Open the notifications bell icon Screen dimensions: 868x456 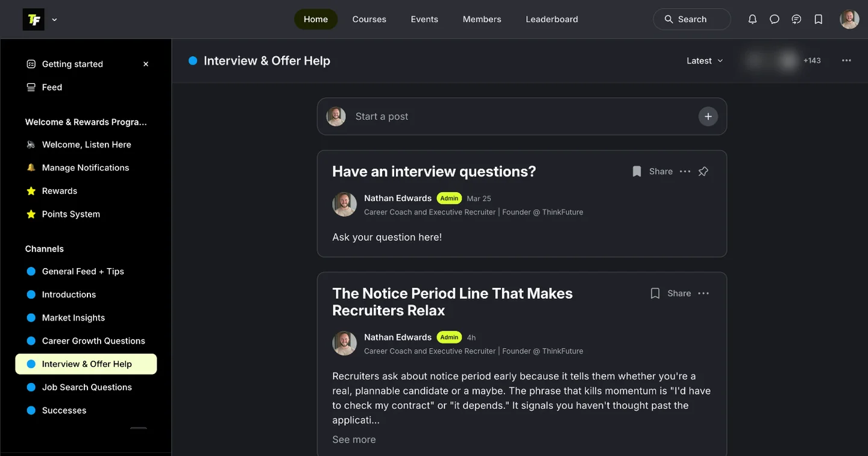pos(752,19)
